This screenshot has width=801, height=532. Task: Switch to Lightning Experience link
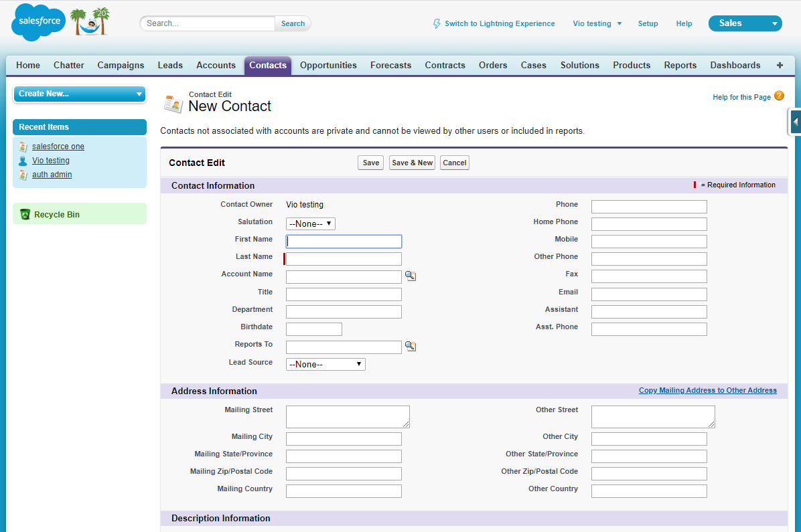pos(500,23)
